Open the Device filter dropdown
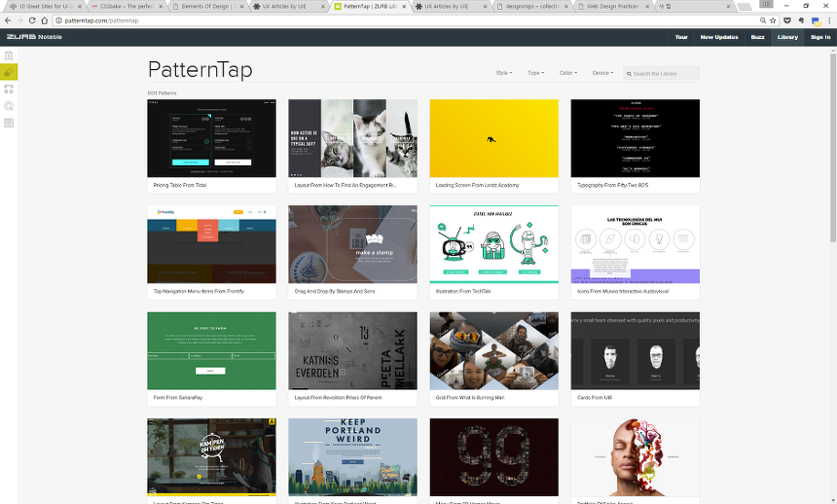The height and width of the screenshot is (504, 837). coord(601,73)
